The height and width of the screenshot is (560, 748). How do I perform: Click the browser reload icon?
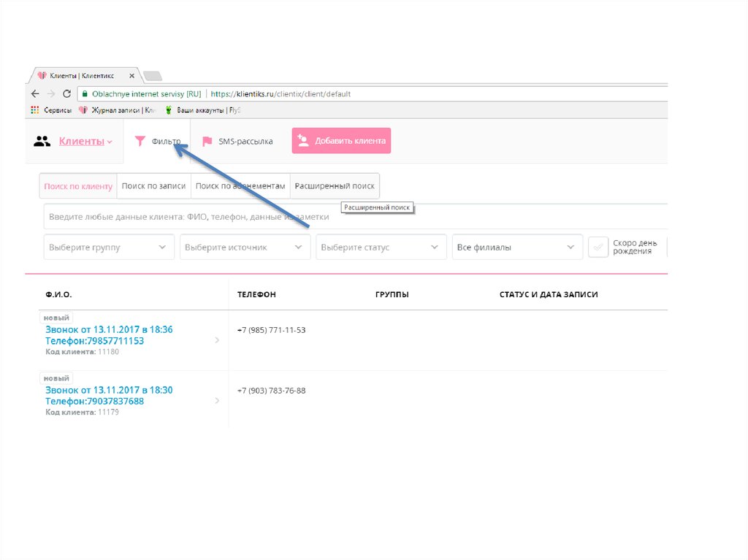(67, 94)
